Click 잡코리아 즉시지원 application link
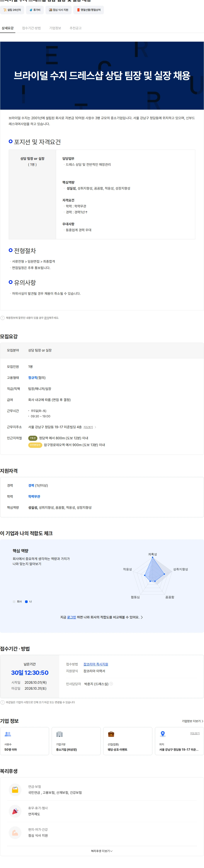Viewport: 204px width, 868px height. click(96, 664)
